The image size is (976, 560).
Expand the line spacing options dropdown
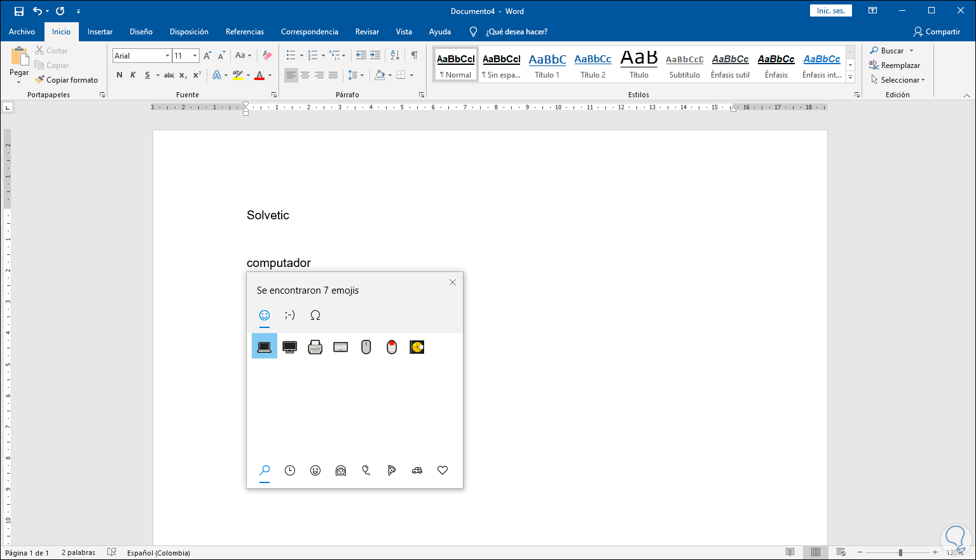pos(361,75)
